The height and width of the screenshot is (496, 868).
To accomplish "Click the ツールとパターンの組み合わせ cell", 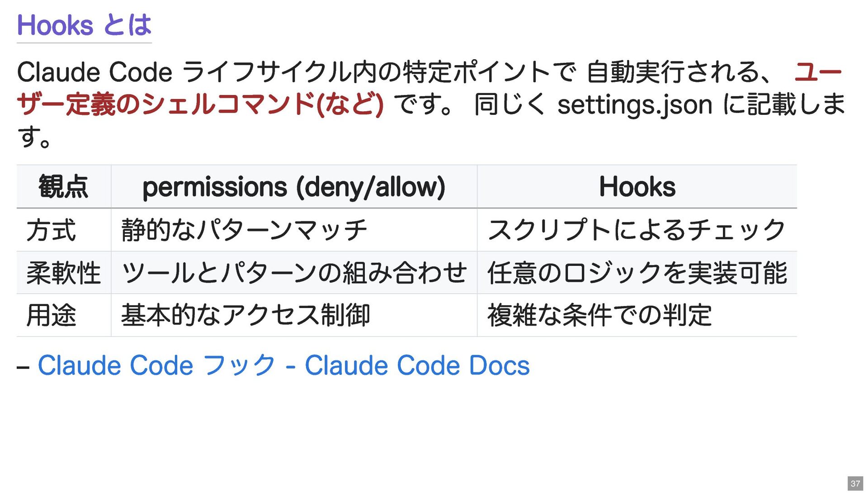I will click(x=294, y=273).
